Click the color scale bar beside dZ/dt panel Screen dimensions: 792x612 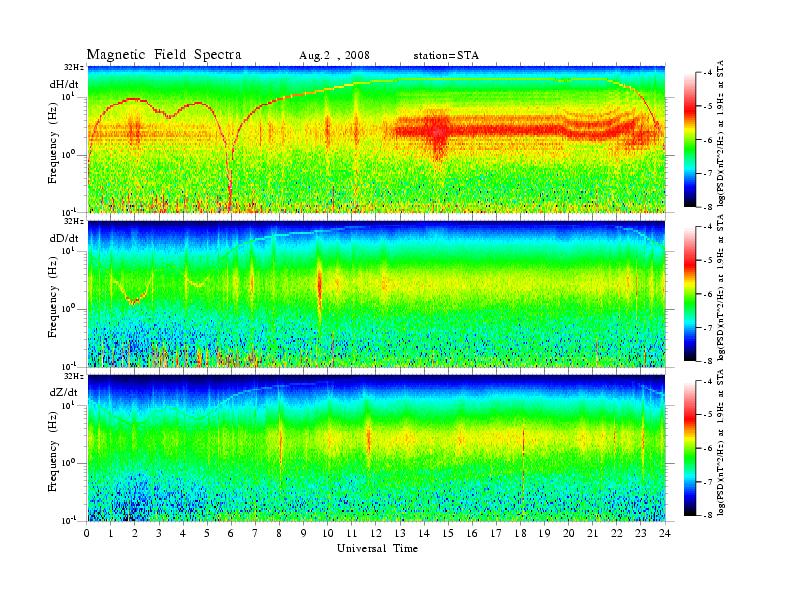click(690, 448)
